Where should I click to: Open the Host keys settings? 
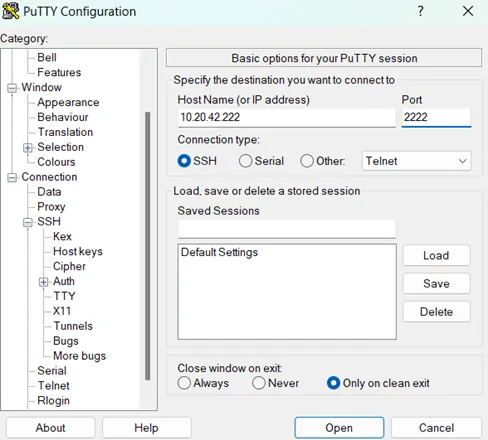78,252
